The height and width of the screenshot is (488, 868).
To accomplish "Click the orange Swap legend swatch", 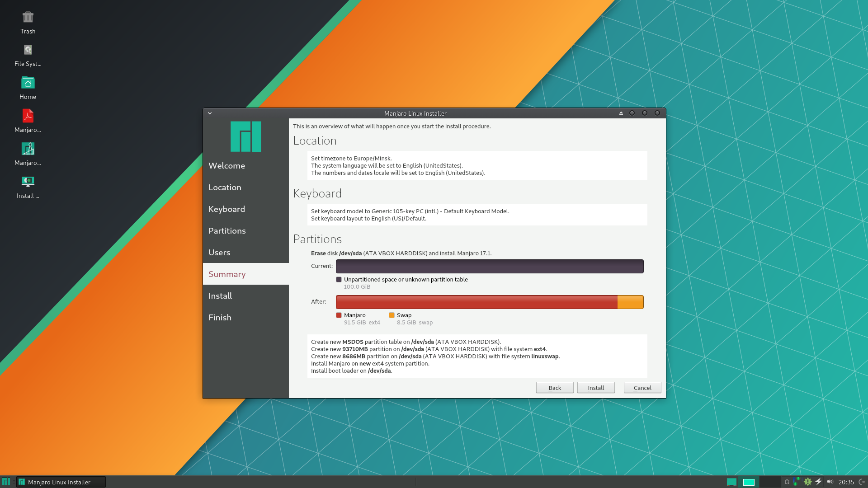I will click(392, 315).
